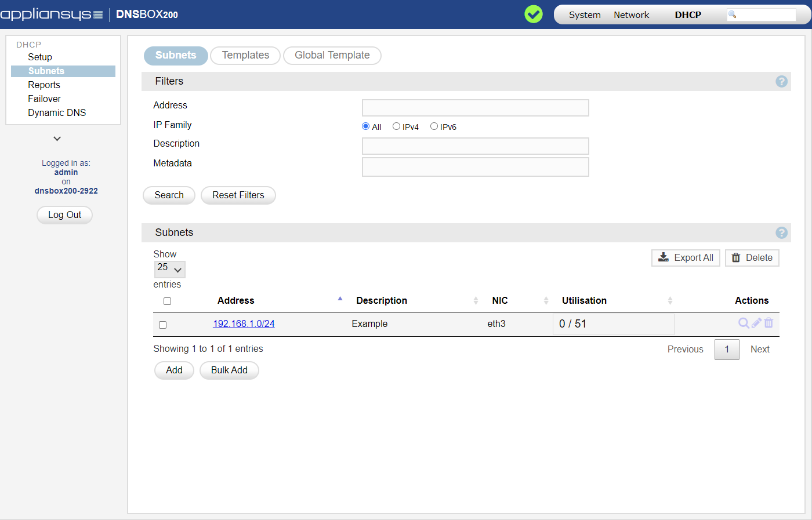The width and height of the screenshot is (812, 520).
Task: Open the 192.168.1.0/24 subnet link
Action: tap(244, 324)
